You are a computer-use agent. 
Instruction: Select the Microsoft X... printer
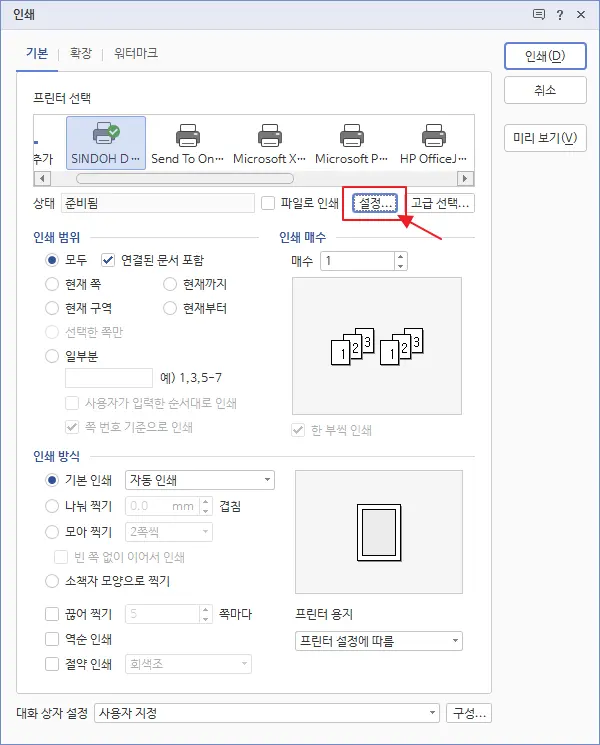[269, 143]
